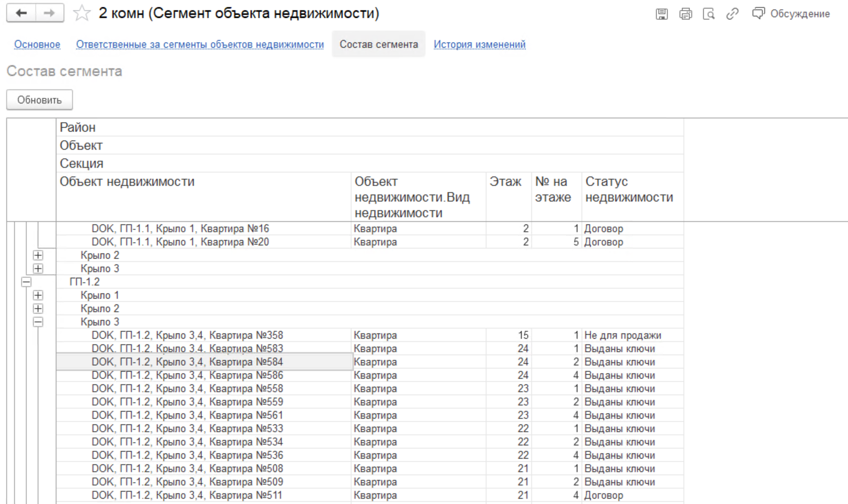Expand Крыло 3 located above ГП-1.2
The image size is (848, 504).
pos(38,269)
